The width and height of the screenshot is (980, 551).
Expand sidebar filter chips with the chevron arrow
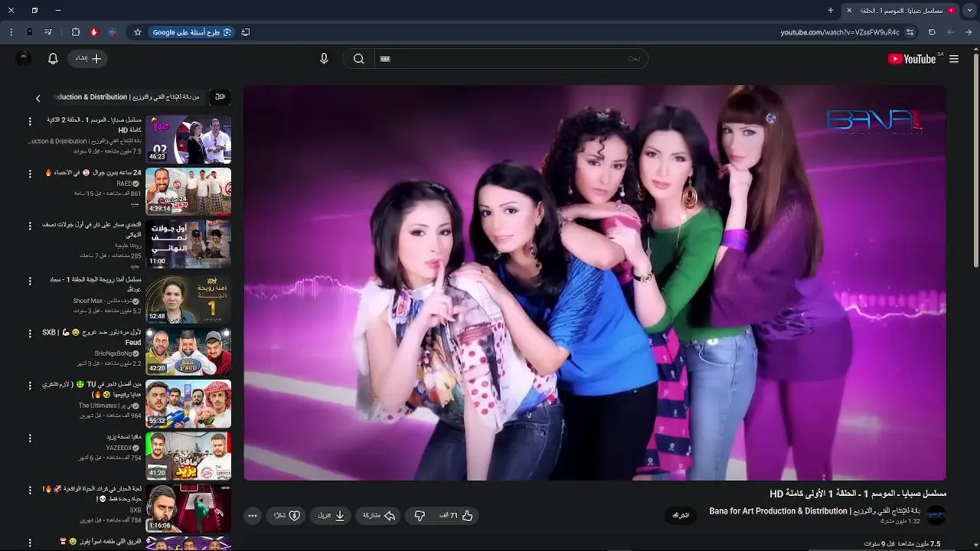(38, 98)
